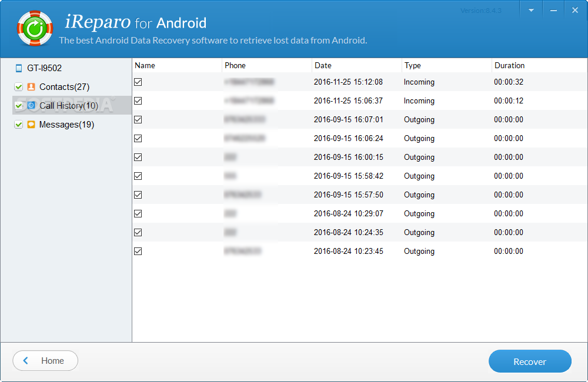Click the yellow Messages bubble icon
Viewport: 588px width, 382px height.
click(x=32, y=125)
